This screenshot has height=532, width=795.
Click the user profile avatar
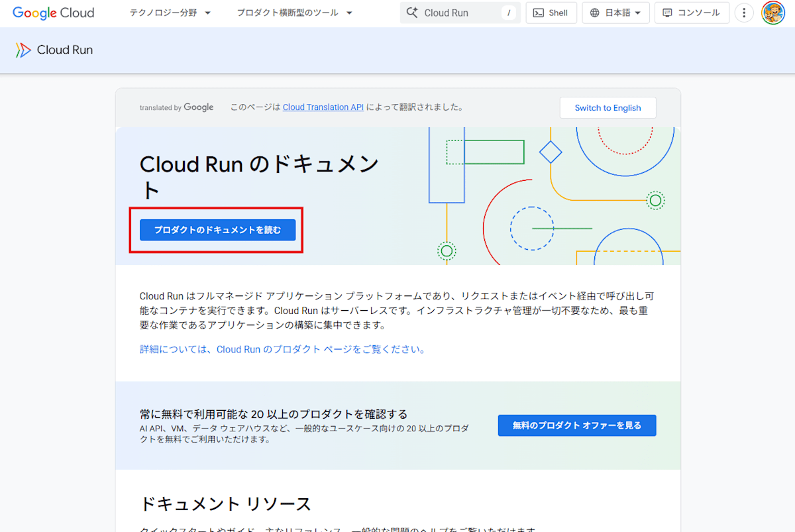pyautogui.click(x=772, y=13)
